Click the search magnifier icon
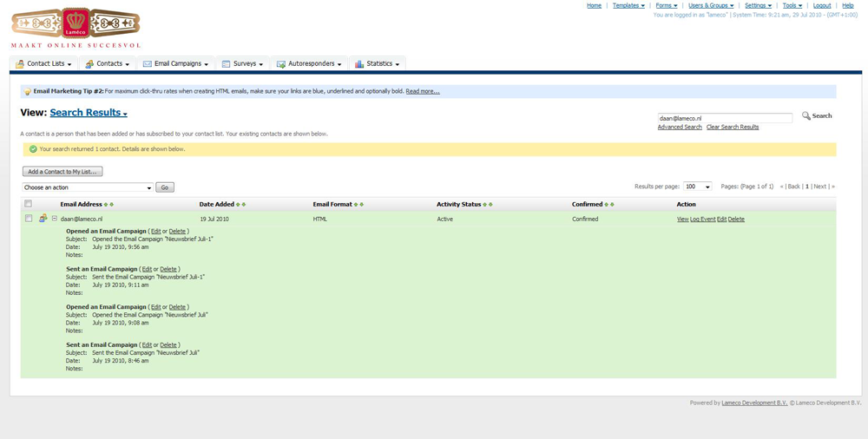Viewport: 868px width, 439px height. pyautogui.click(x=806, y=115)
